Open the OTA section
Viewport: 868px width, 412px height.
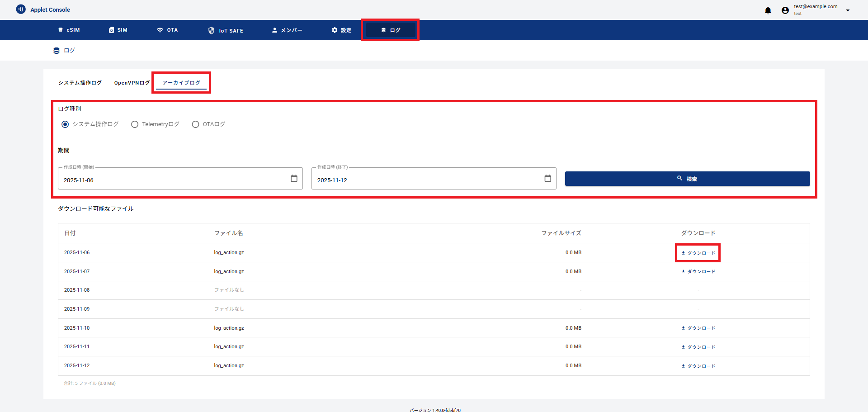[x=167, y=30]
